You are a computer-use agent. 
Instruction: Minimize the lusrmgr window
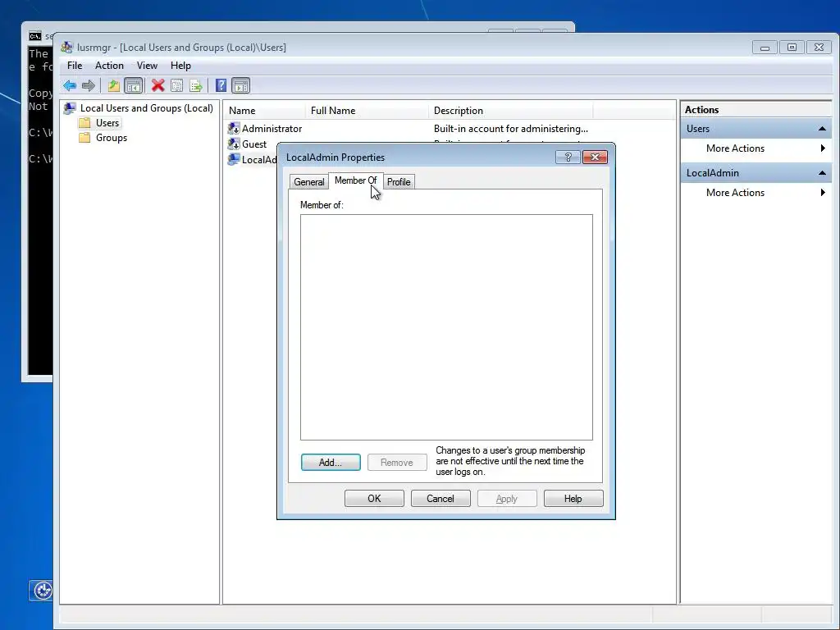765,47
